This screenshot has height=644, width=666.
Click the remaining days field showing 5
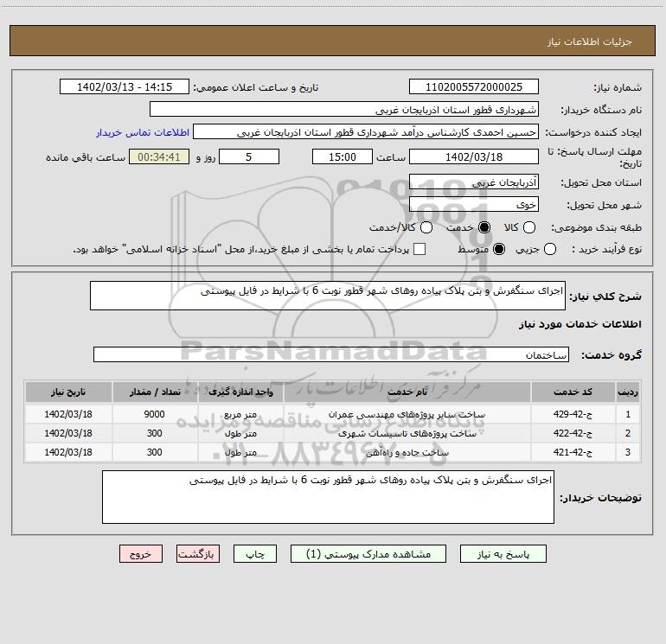[249, 156]
